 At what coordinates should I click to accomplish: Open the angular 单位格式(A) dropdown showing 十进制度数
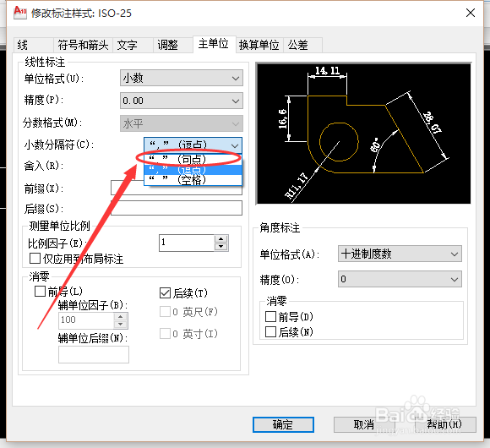pyautogui.click(x=400, y=254)
